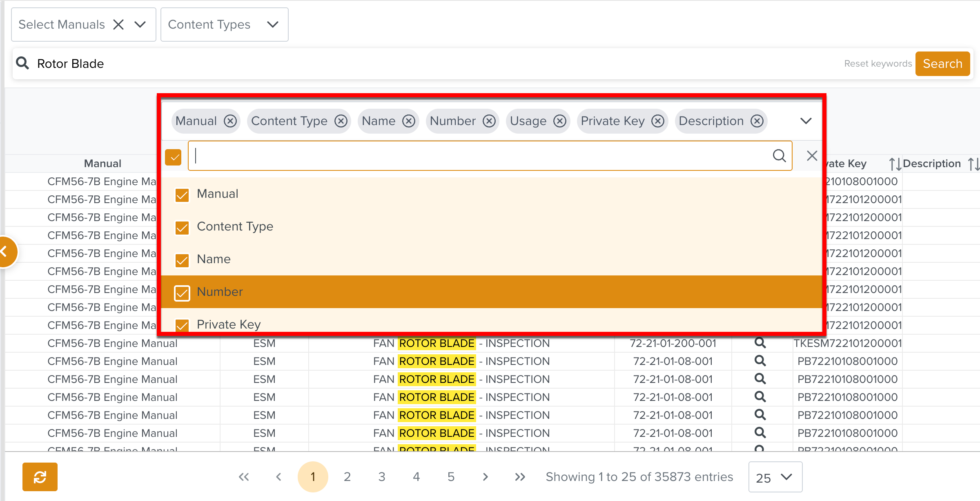The image size is (980, 501).
Task: Remove the Description column chip
Action: (x=757, y=121)
